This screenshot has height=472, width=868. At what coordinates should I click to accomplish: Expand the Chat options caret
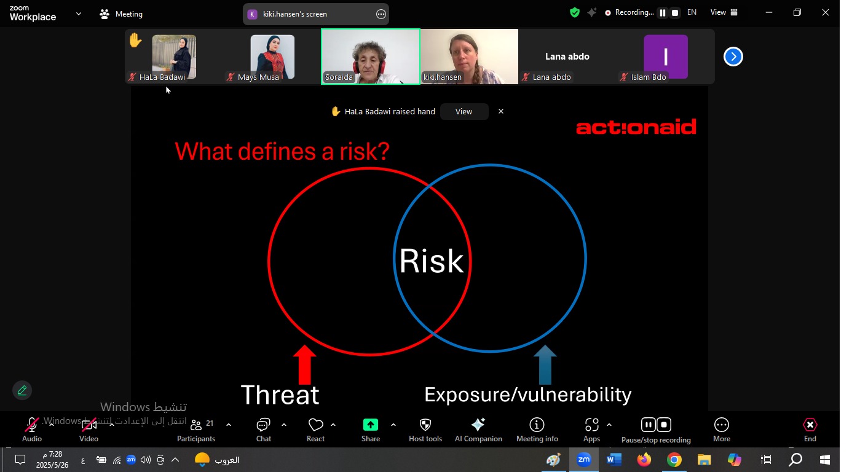(x=284, y=425)
